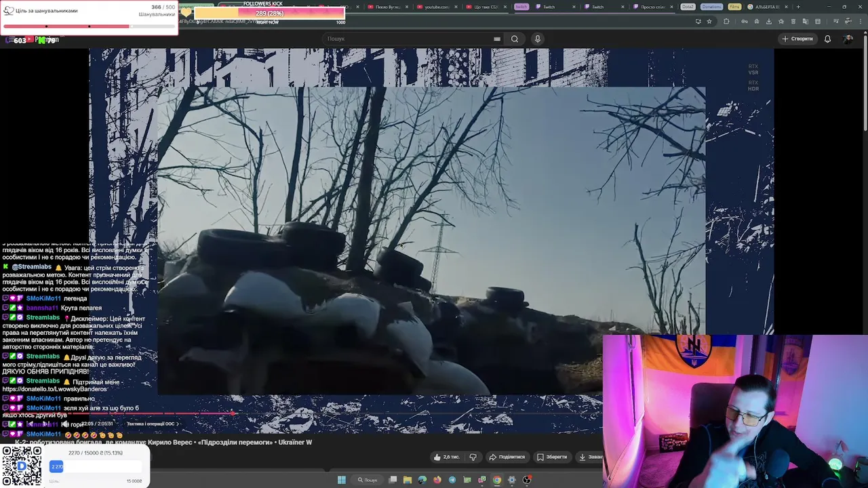Click Поділитися share button
This screenshot has width=868, height=488.
click(x=507, y=457)
